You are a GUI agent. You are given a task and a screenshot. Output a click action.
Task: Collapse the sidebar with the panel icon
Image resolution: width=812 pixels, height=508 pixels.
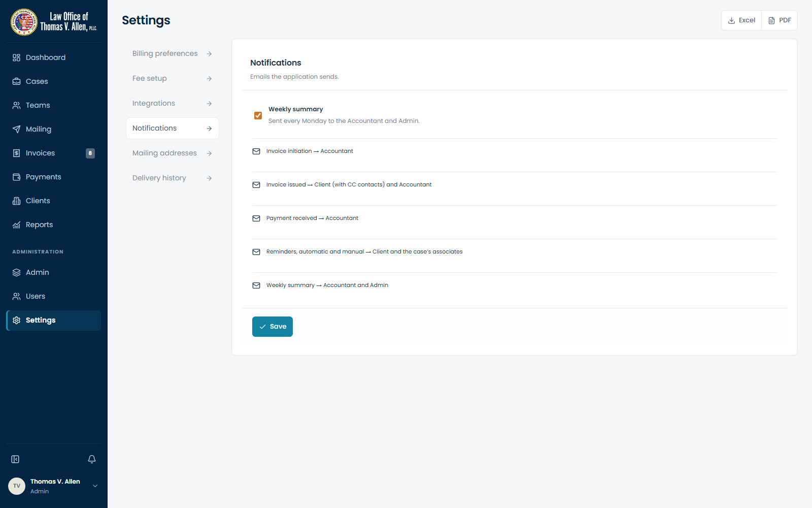(15, 459)
